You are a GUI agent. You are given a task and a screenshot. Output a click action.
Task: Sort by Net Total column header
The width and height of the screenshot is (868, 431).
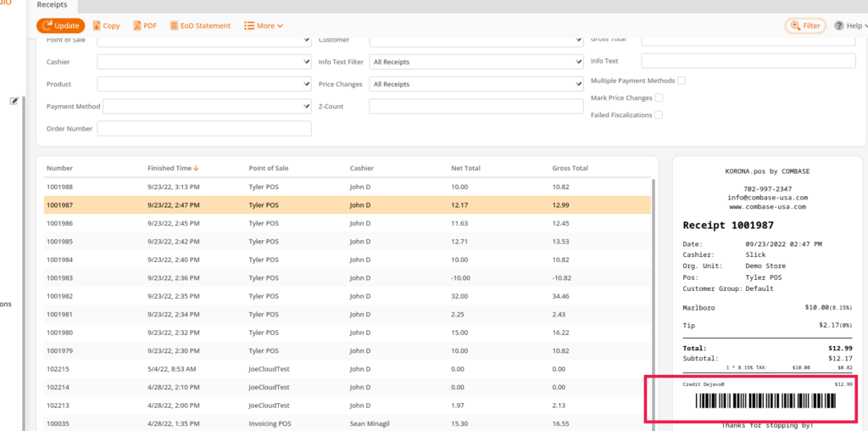point(466,168)
